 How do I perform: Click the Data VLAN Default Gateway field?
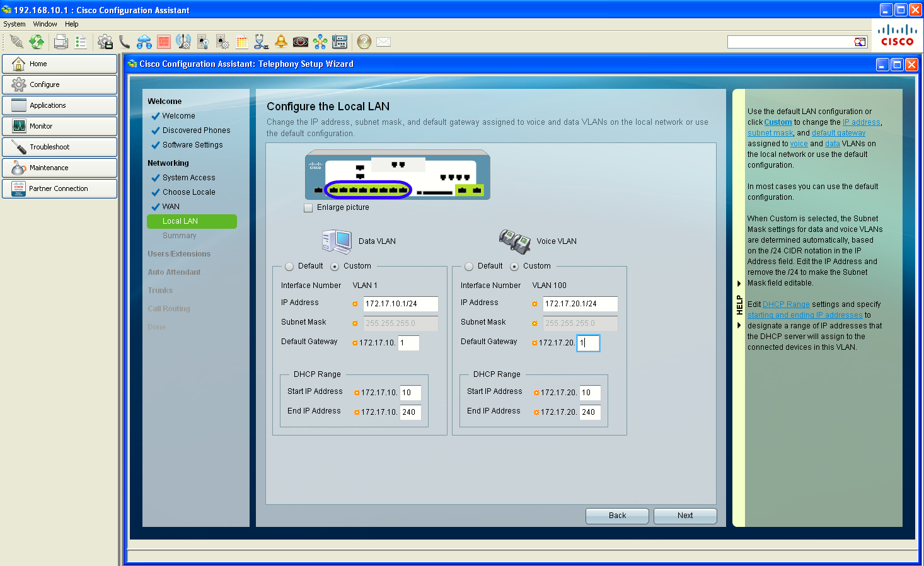click(x=408, y=343)
